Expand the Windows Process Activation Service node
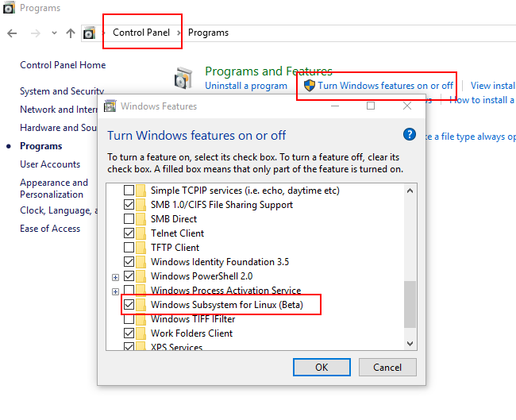 (x=115, y=291)
